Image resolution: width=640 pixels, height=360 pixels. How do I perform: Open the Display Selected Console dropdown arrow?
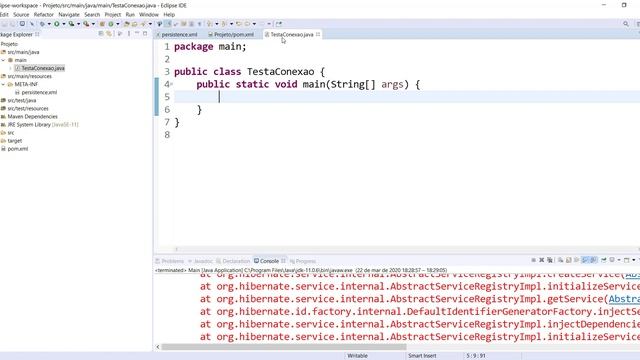(619, 260)
